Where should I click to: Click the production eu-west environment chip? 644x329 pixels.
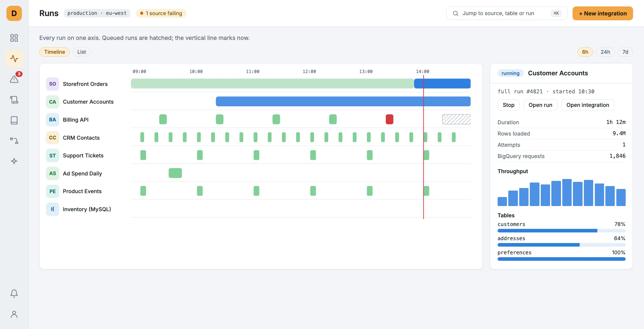97,13
